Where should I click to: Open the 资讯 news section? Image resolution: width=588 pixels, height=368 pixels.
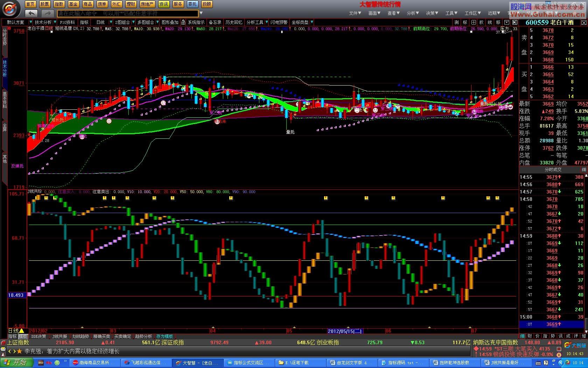click(163, 4)
